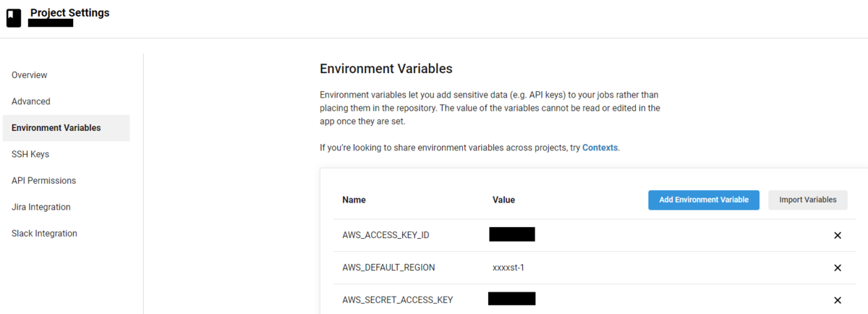
Task: Follow the Contexts link
Action: point(600,148)
